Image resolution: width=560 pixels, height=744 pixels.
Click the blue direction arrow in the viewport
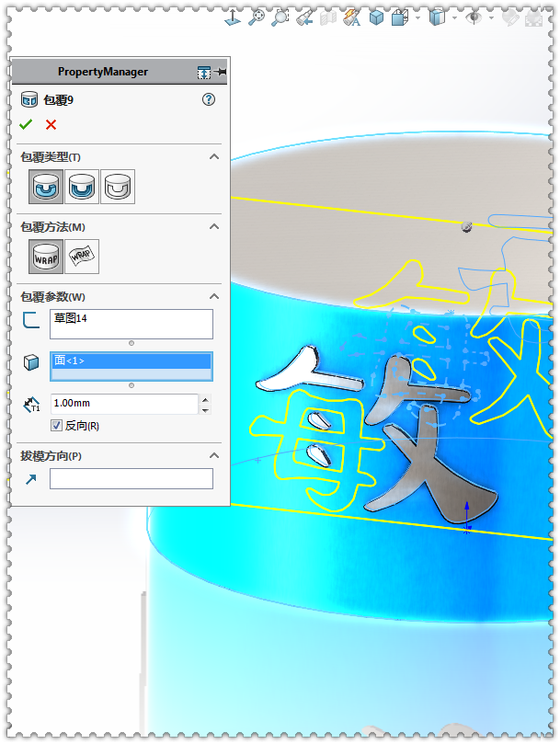click(467, 516)
